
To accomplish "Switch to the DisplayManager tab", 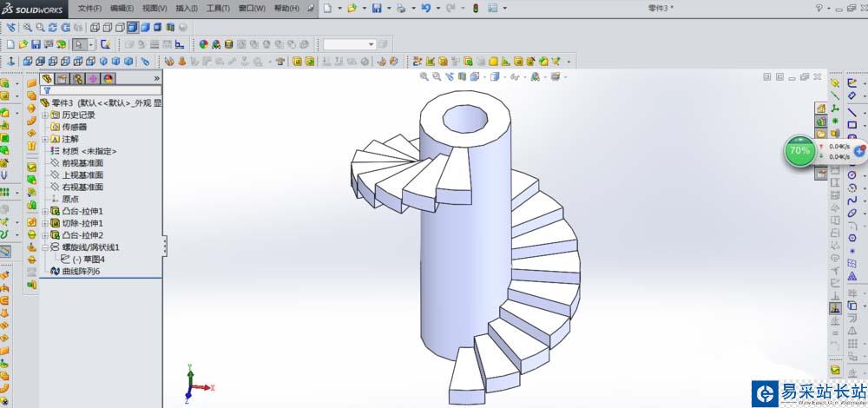I will 108,79.
